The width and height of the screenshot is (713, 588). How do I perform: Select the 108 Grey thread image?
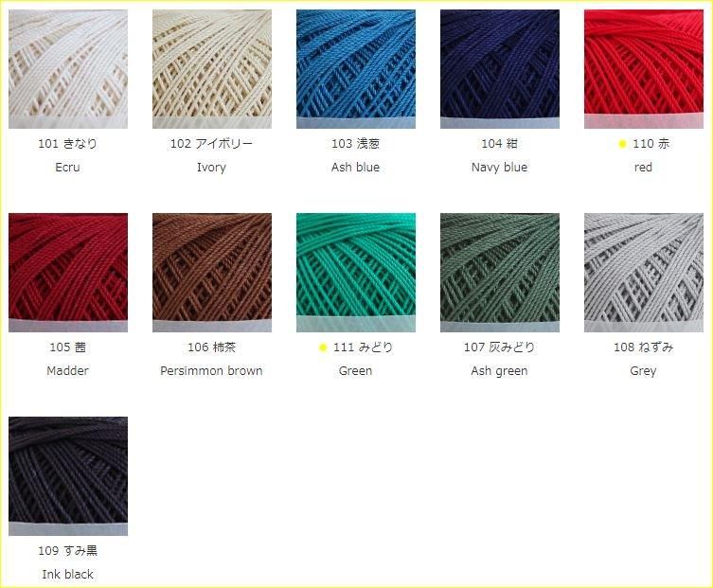tap(644, 273)
